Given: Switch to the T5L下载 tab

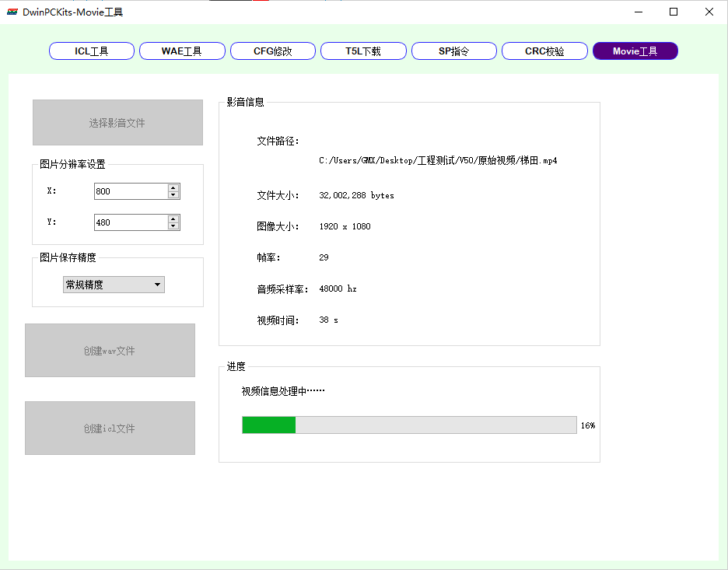Looking at the screenshot, I should click(x=362, y=51).
